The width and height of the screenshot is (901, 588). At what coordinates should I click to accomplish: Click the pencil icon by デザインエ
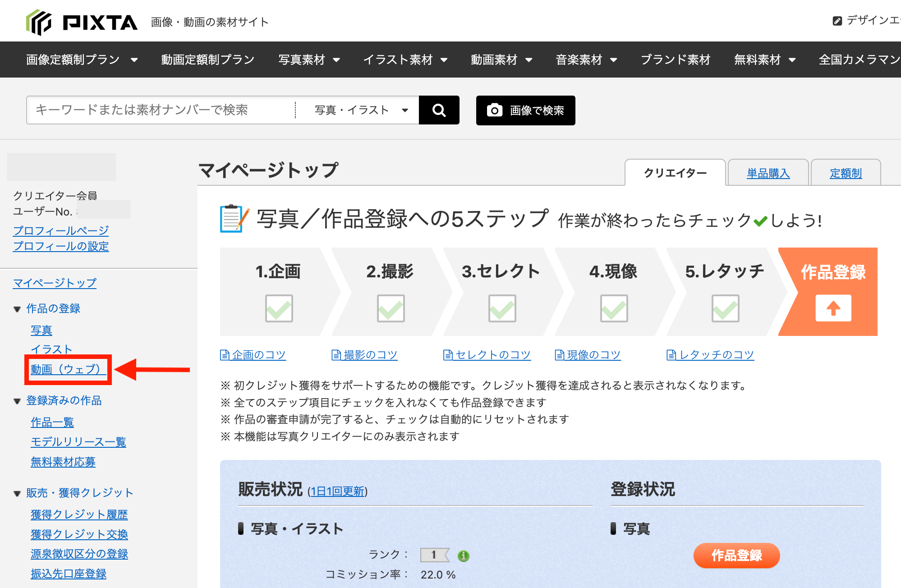(837, 21)
